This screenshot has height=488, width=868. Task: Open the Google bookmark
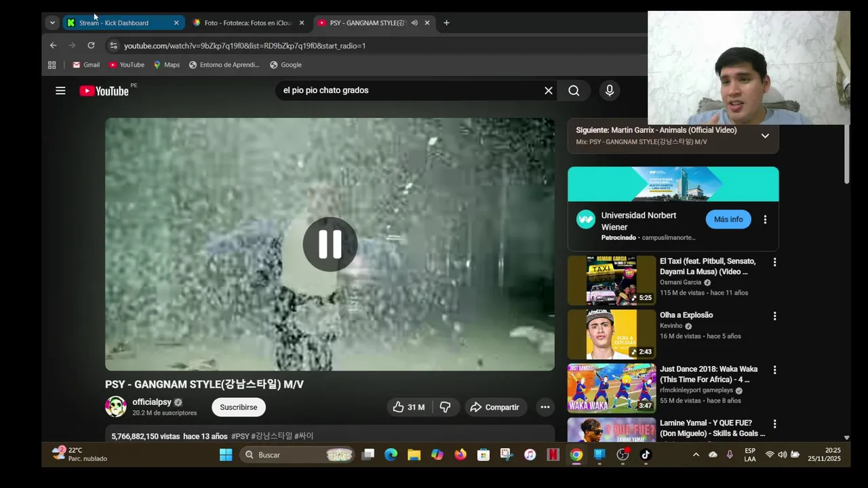coord(285,65)
